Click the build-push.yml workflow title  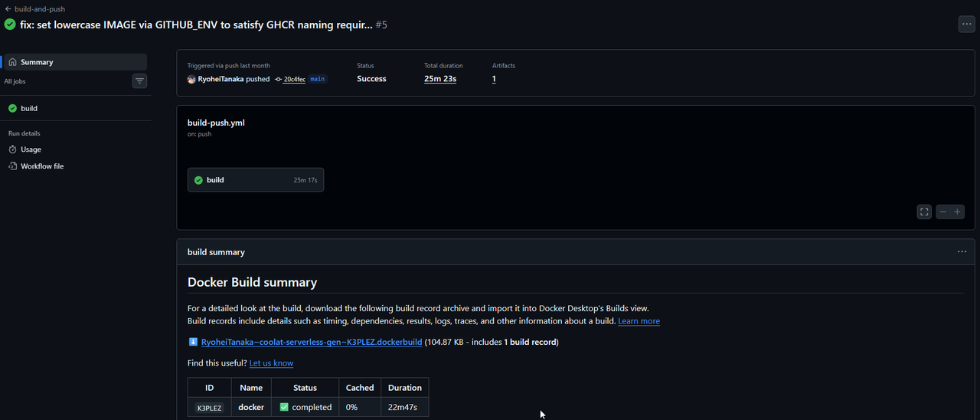point(216,123)
